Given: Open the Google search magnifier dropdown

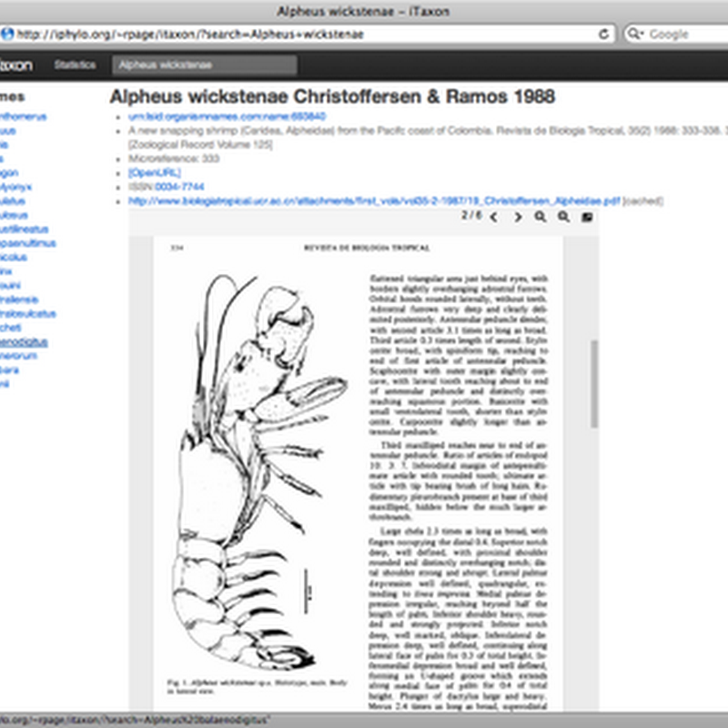Looking at the screenshot, I should point(634,34).
